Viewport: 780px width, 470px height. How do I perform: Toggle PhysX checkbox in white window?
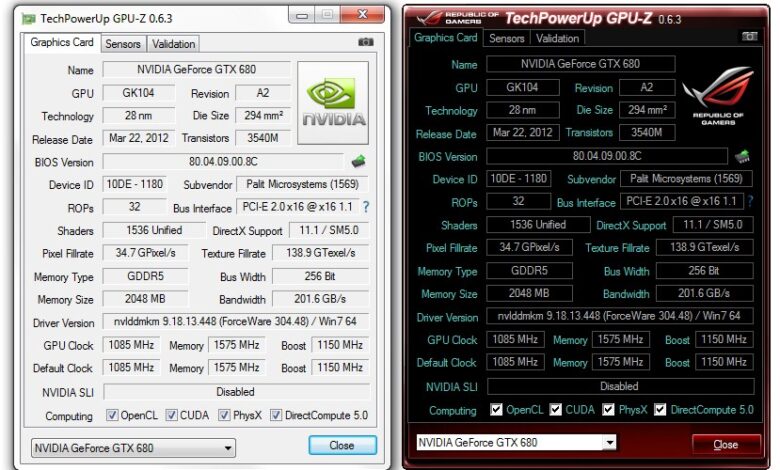pyautogui.click(x=225, y=415)
